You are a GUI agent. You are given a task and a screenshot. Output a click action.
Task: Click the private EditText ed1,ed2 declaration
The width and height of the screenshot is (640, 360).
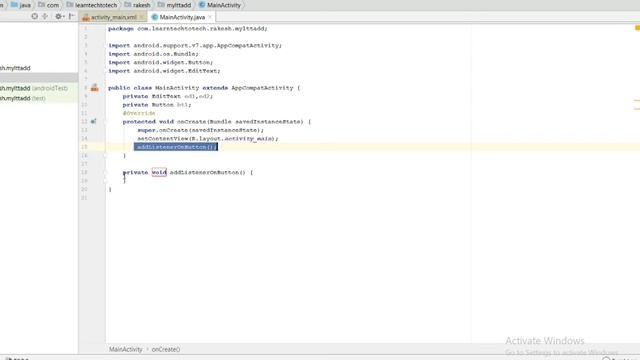coord(168,96)
